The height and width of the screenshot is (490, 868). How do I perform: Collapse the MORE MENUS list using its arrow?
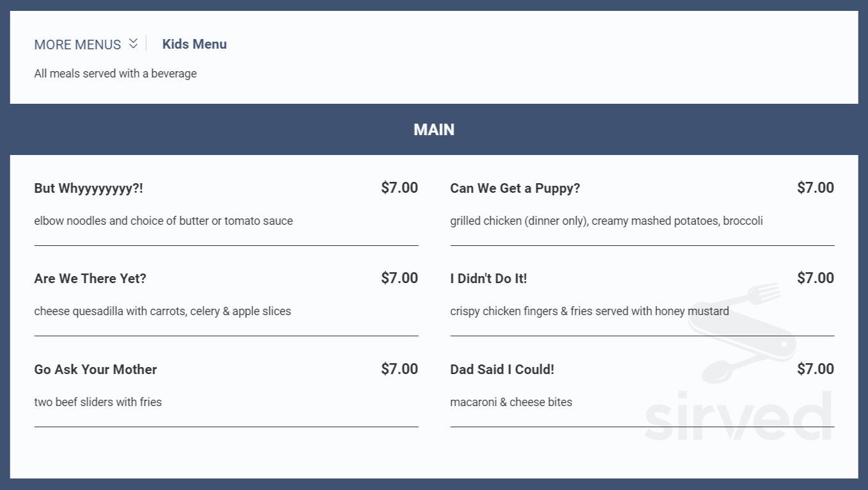click(133, 44)
